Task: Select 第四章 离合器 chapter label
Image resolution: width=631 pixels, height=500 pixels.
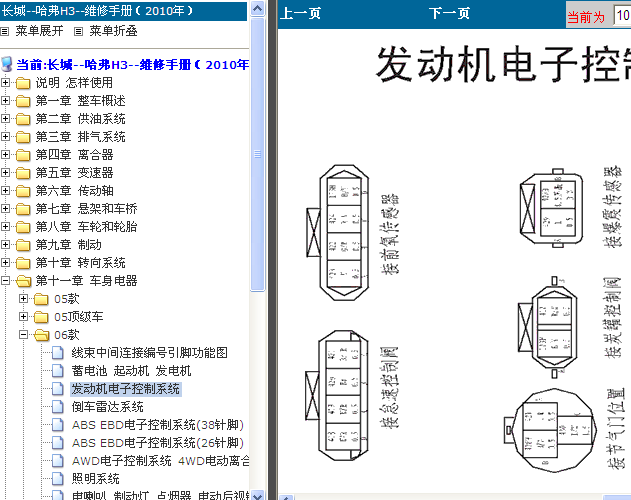Action: 74,155
